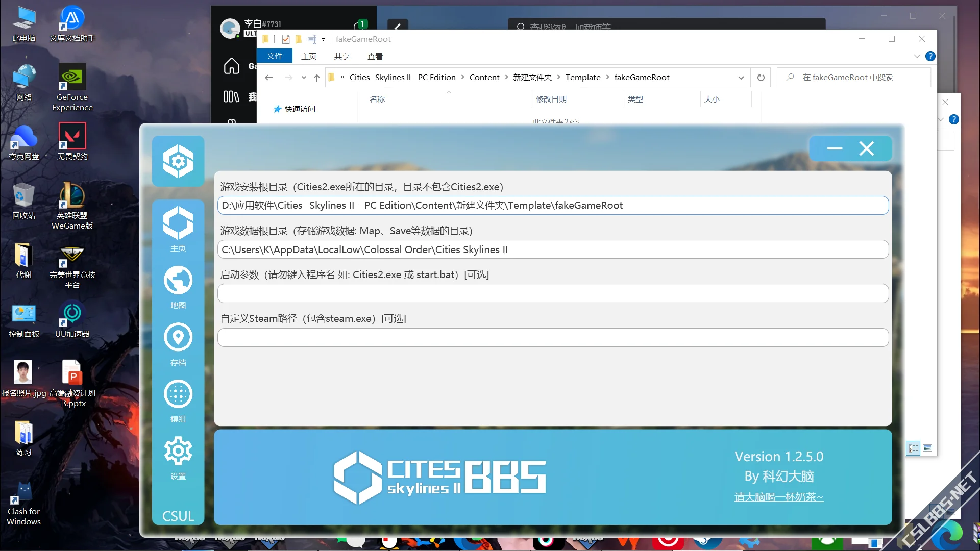Click the game data root directory field
980x551 pixels.
pos(553,249)
